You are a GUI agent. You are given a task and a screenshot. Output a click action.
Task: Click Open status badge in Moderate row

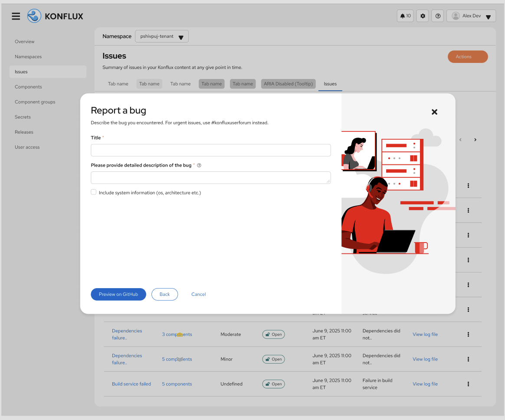(x=273, y=335)
